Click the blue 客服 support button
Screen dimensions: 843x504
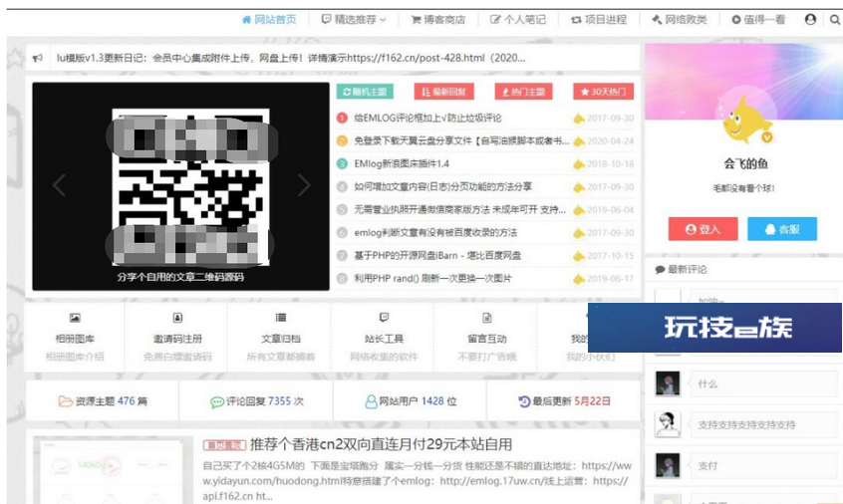click(782, 229)
